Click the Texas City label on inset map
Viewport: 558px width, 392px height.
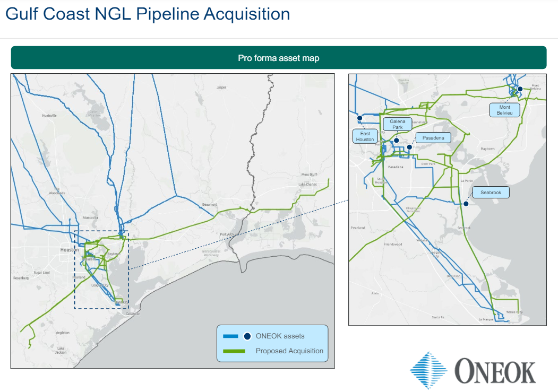514,312
